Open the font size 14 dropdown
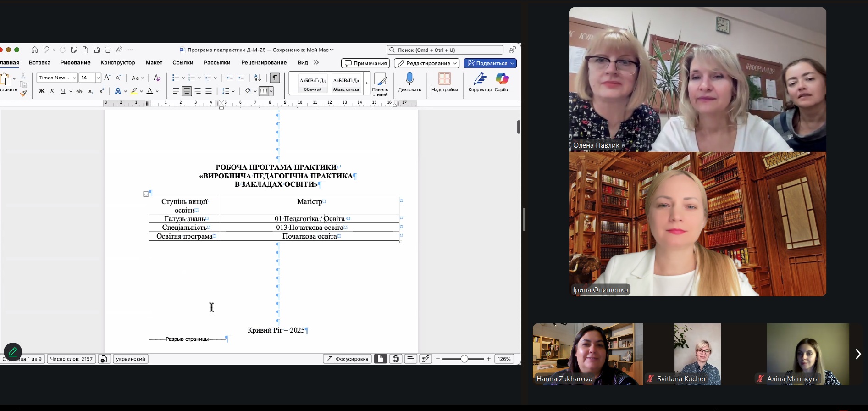 point(98,78)
